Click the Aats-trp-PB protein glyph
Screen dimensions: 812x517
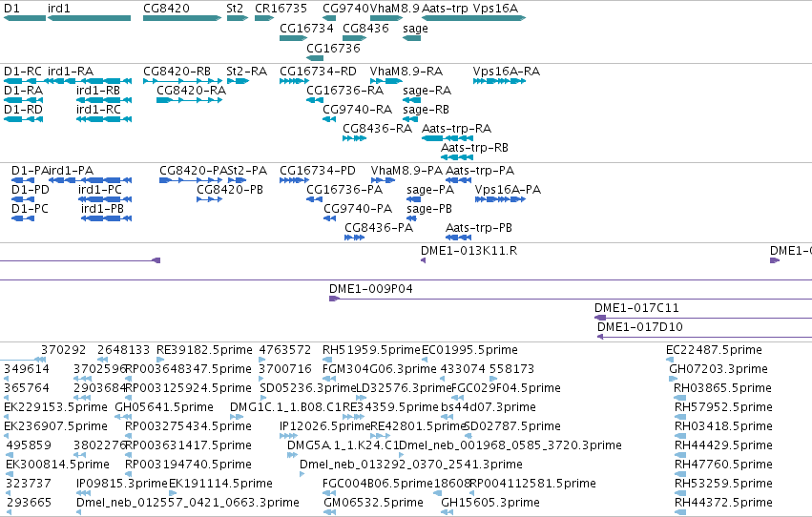[x=458, y=238]
